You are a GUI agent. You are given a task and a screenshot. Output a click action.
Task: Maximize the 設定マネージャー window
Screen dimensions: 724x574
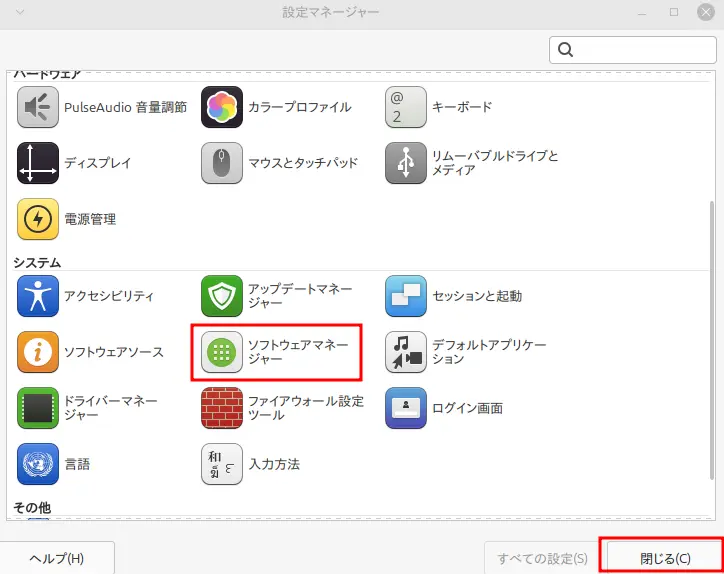(674, 12)
